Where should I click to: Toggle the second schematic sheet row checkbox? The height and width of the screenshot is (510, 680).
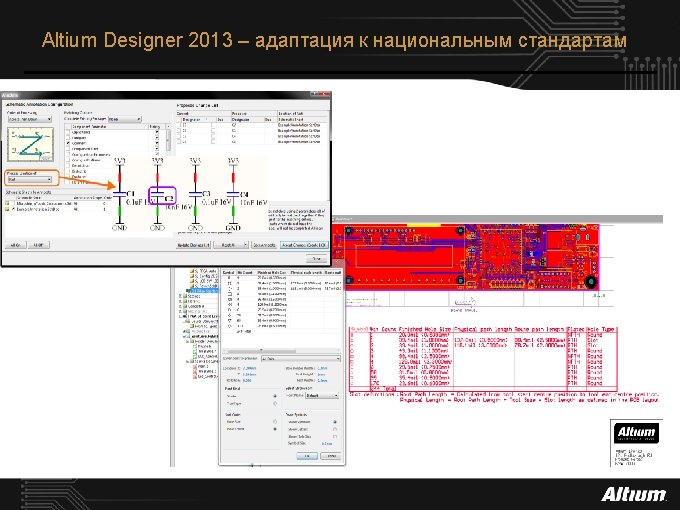(14, 209)
